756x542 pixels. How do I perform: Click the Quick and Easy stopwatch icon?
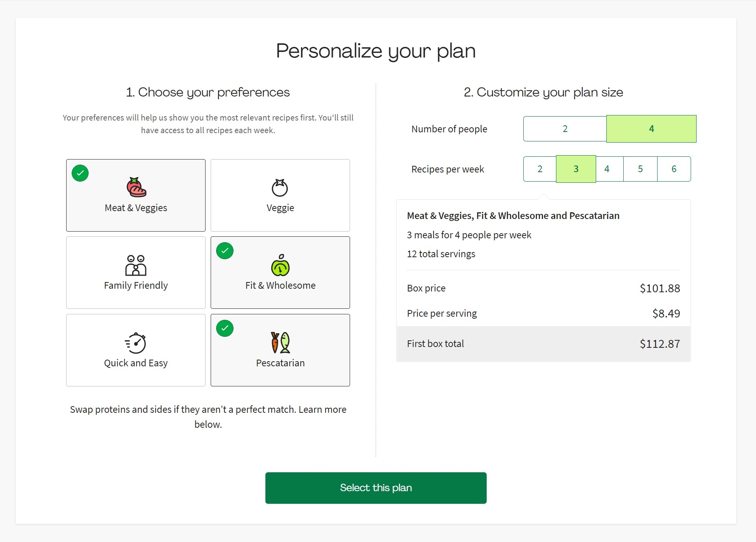tap(135, 342)
